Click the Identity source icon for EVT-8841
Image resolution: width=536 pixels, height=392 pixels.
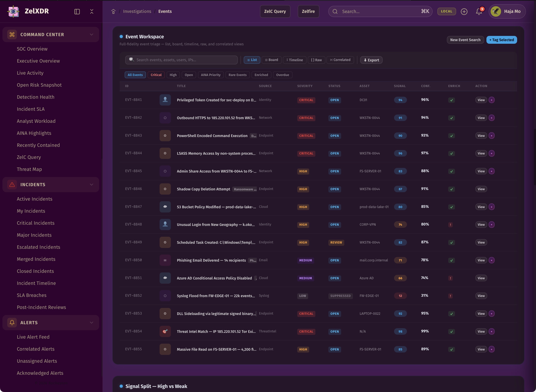(x=165, y=100)
